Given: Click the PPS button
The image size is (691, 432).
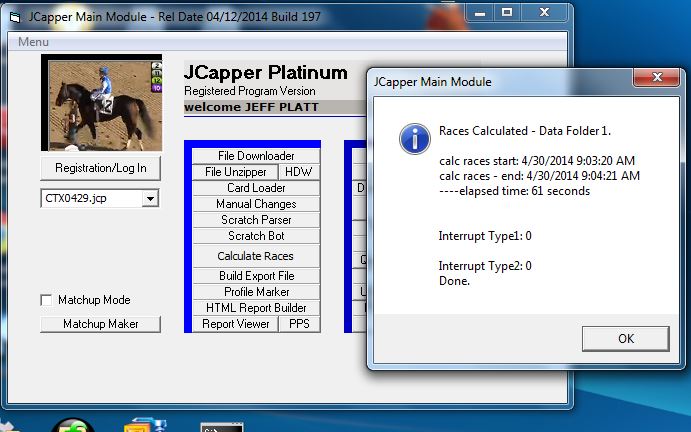Looking at the screenshot, I should tap(299, 324).
